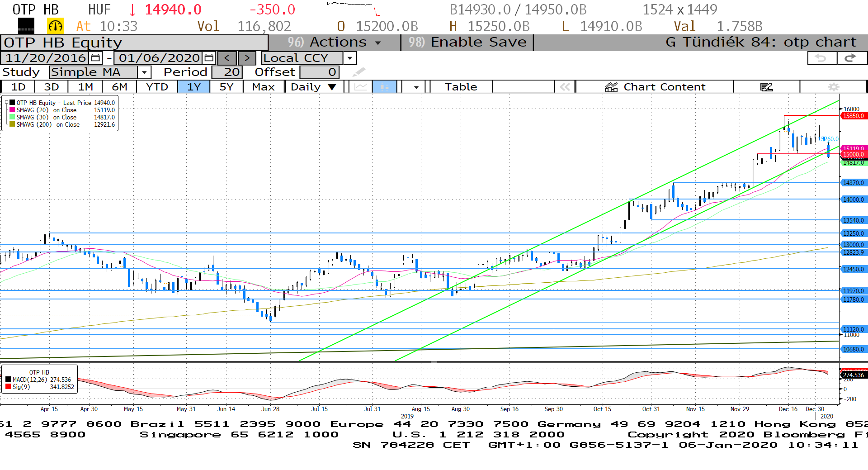Select the YTD range tab

(157, 87)
